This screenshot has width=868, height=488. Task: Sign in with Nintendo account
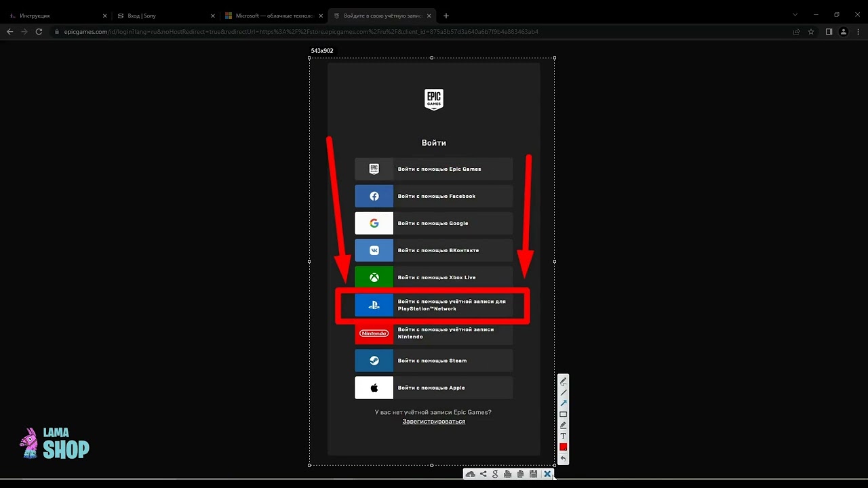pos(433,333)
